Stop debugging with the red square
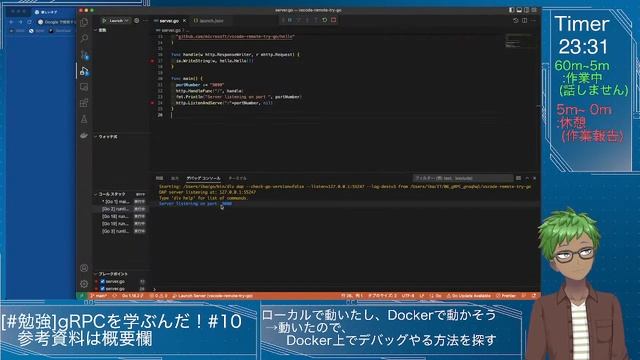Screen dimensions: 640x360 point(333,20)
